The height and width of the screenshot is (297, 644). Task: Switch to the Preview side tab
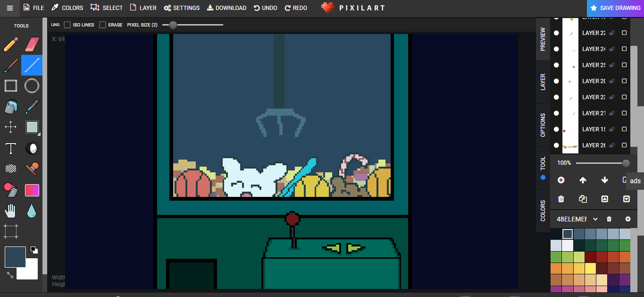coord(543,39)
